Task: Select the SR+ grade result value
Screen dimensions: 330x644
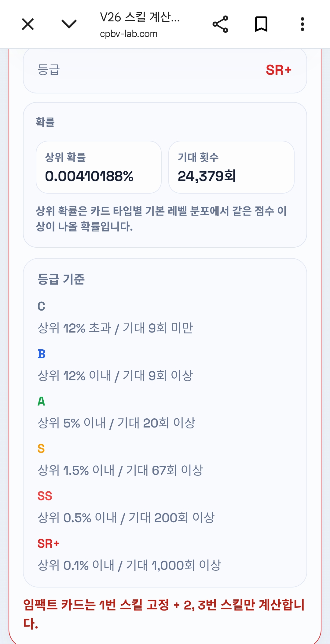Action: (279, 70)
